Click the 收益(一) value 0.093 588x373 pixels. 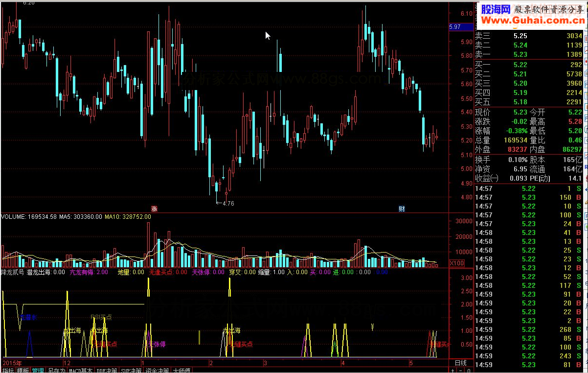[x=519, y=178]
